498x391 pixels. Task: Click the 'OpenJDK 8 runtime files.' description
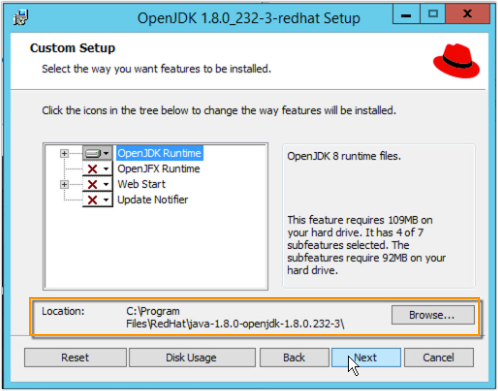pos(344,156)
